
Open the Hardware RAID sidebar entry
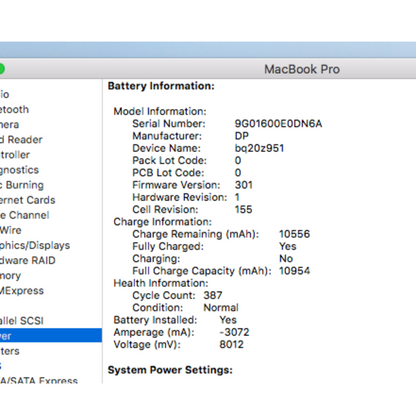28,260
